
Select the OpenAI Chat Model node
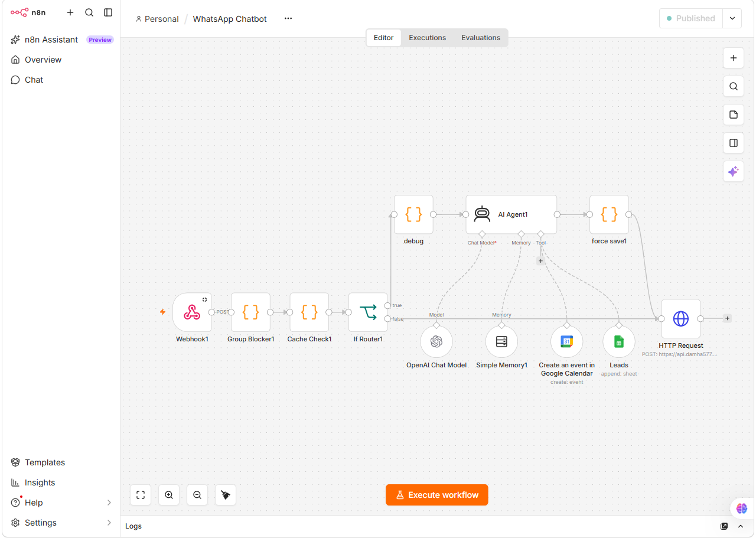pos(436,342)
